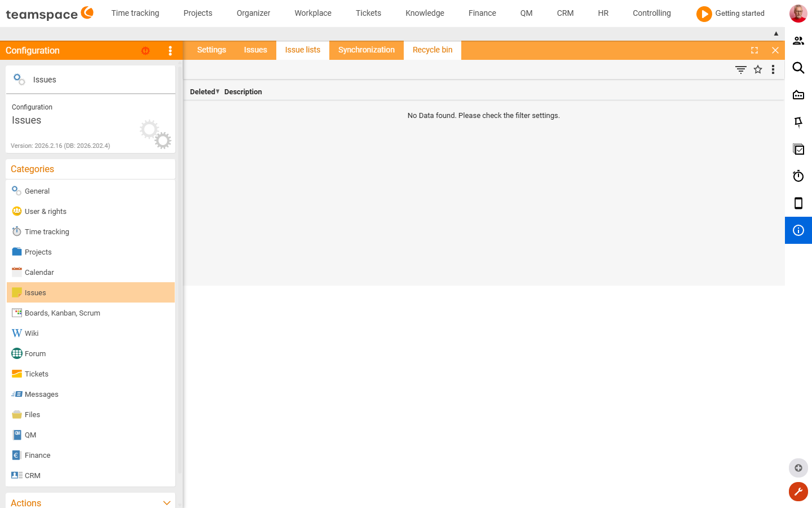The width and height of the screenshot is (812, 508).
Task: Click the orange gear icon in Configuration header
Action: click(x=145, y=51)
